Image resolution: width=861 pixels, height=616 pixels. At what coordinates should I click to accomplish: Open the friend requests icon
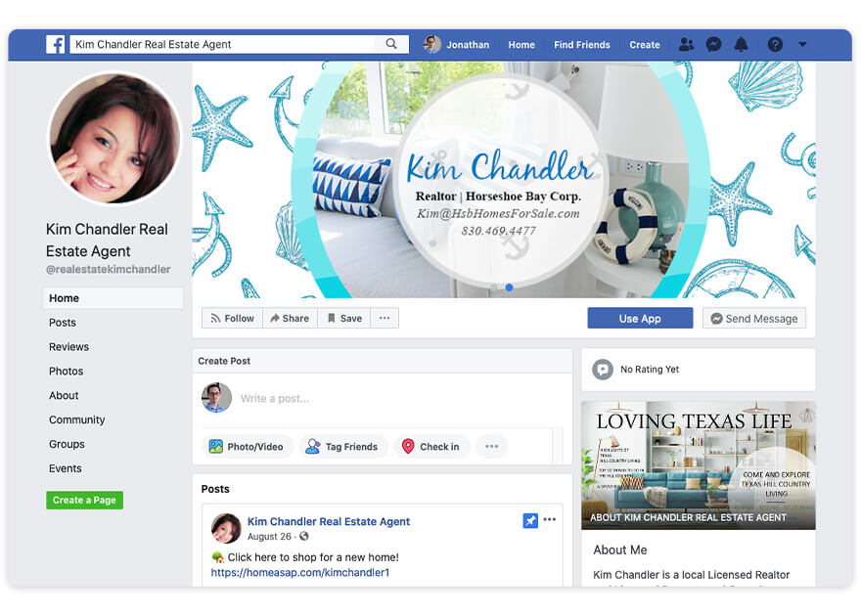686,44
